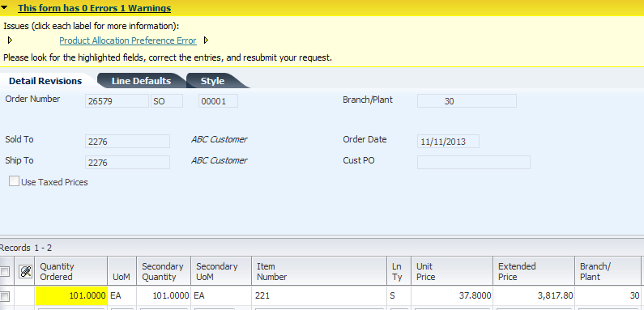The height and width of the screenshot is (310, 644).
Task: Click the Secondary UoM cell EA
Action: point(221,295)
